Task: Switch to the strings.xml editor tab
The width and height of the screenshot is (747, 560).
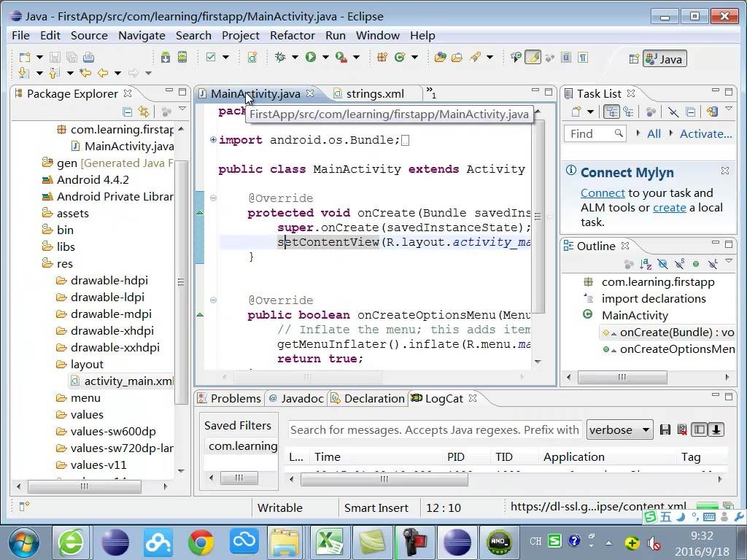Action: [x=374, y=94]
